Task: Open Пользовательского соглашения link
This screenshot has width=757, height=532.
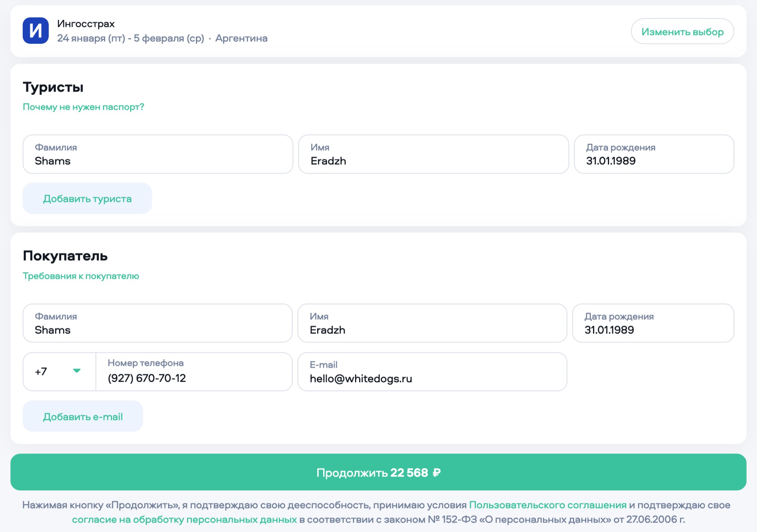Action: coord(548,505)
